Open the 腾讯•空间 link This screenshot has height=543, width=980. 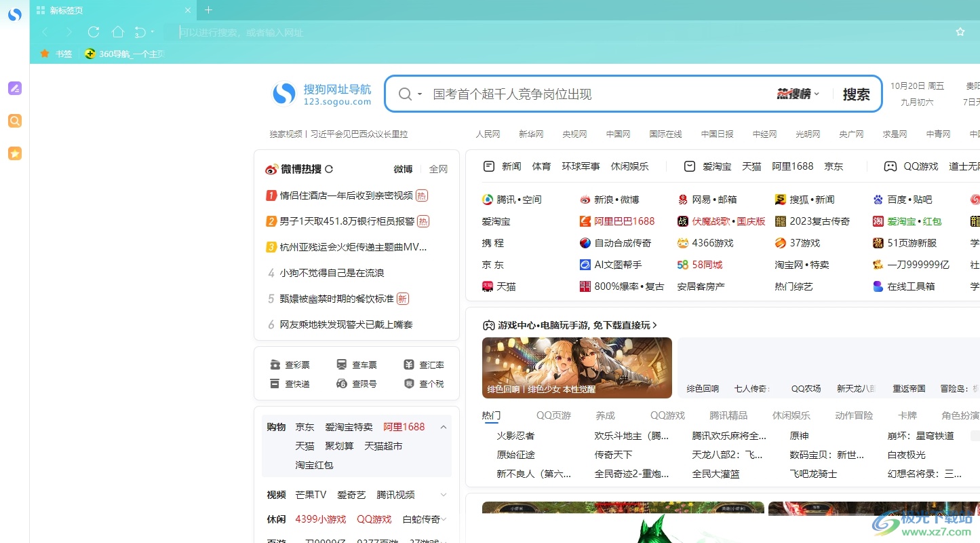tap(512, 200)
